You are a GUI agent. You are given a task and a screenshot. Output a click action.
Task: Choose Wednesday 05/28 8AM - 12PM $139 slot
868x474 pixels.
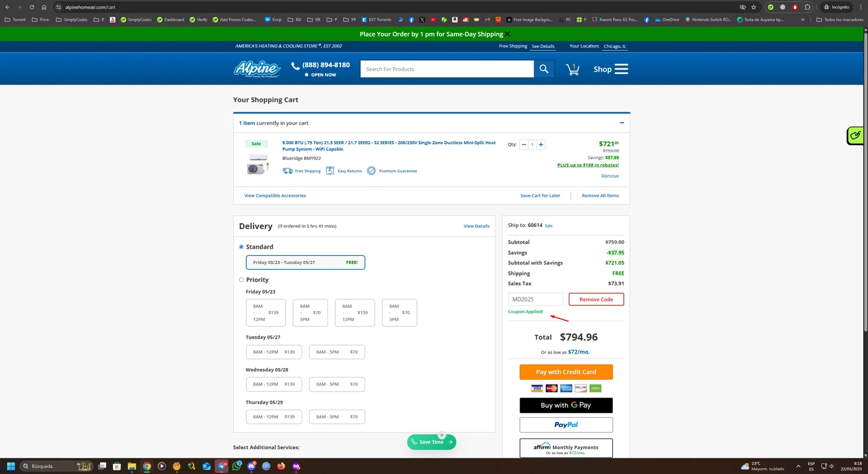point(274,384)
